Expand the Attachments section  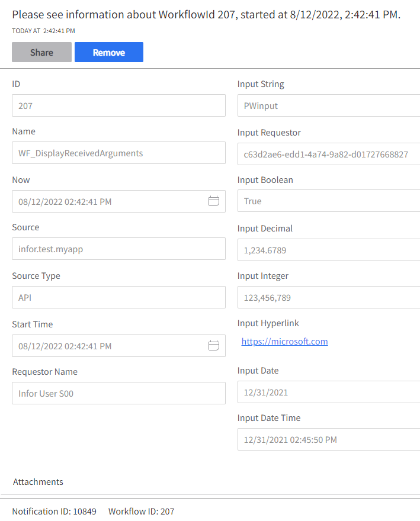pos(38,482)
